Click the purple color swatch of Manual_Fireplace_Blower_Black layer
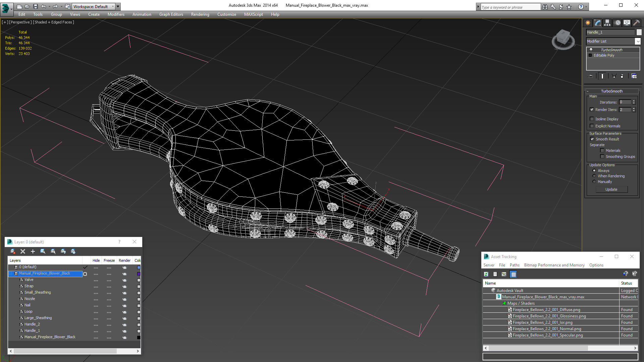Screen dimensions: 644x362 click(x=139, y=274)
